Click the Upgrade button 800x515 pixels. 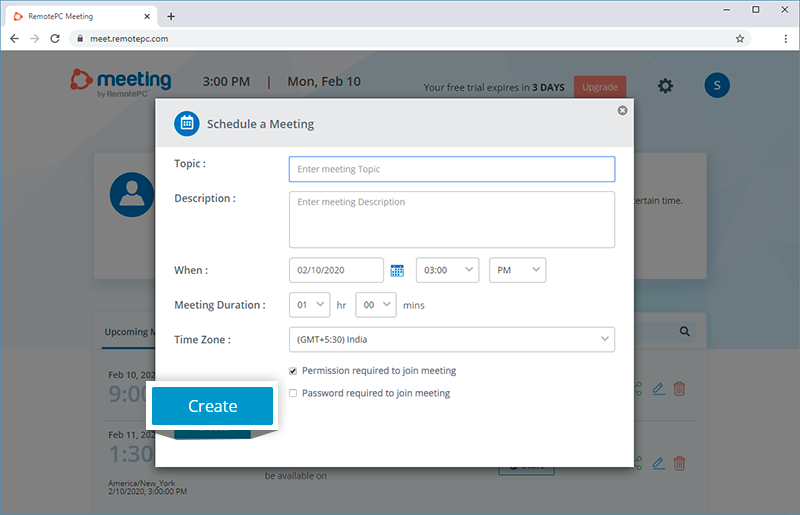coord(600,87)
